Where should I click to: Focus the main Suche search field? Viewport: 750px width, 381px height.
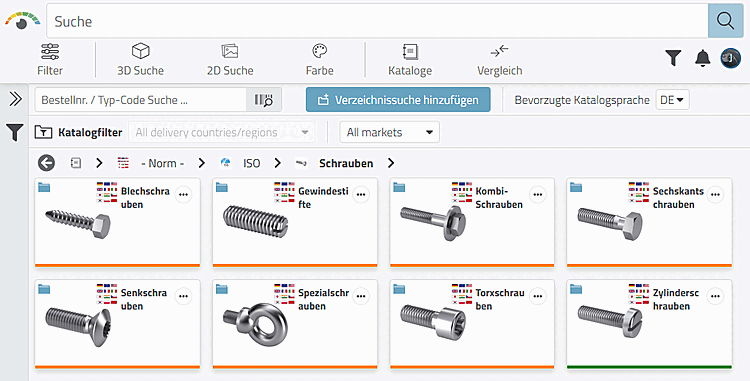pyautogui.click(x=377, y=21)
